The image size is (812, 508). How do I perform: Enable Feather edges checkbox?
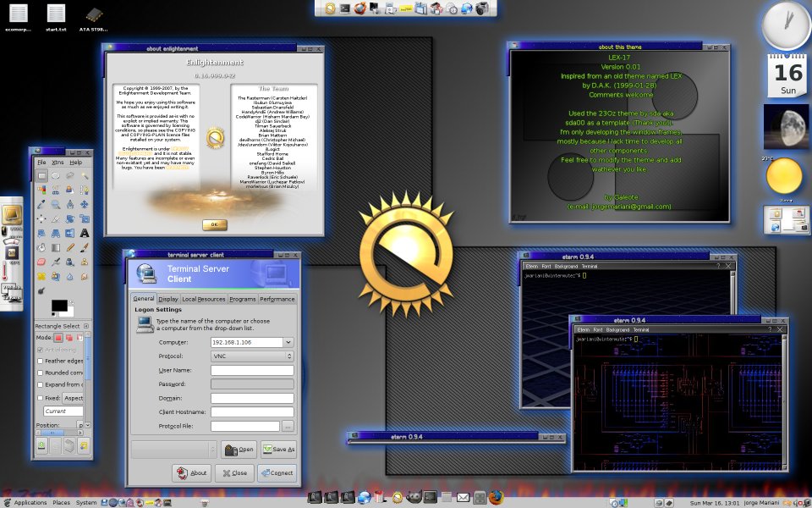point(40,362)
